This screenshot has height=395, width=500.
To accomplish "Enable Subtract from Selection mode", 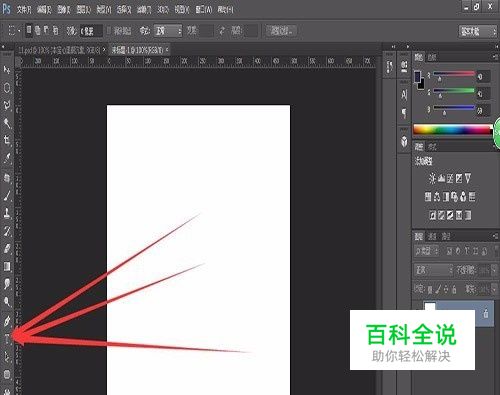I will coord(46,31).
